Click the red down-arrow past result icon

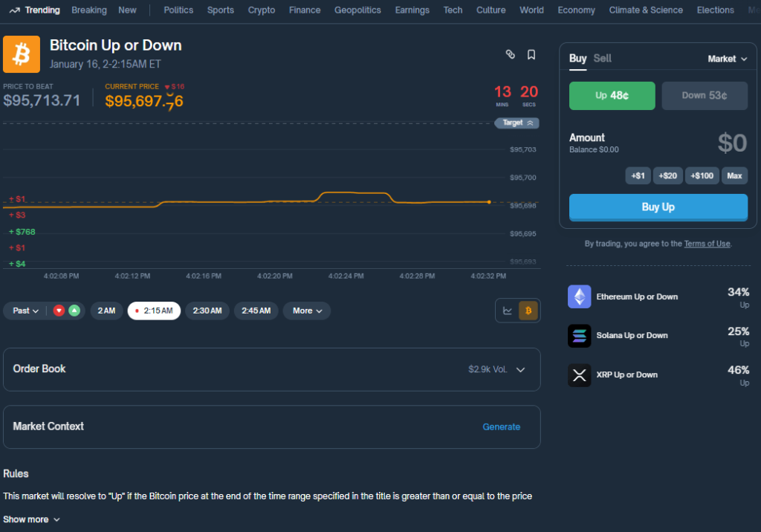59,311
